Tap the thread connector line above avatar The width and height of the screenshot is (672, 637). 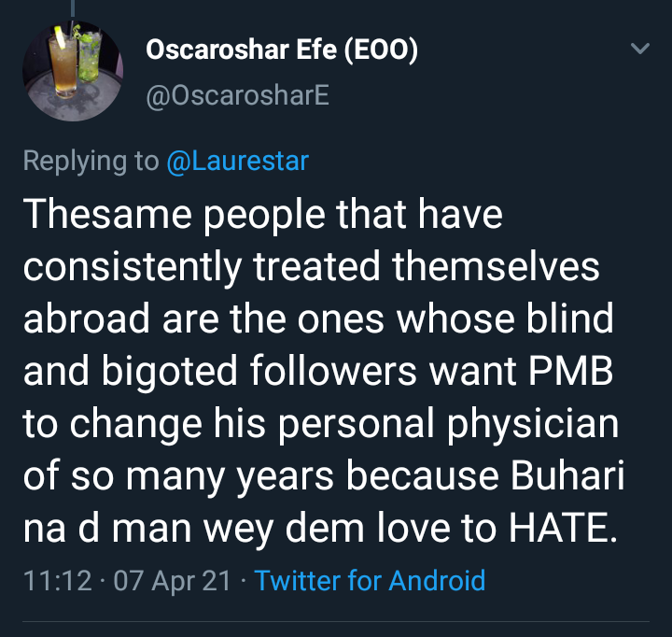[x=73, y=8]
